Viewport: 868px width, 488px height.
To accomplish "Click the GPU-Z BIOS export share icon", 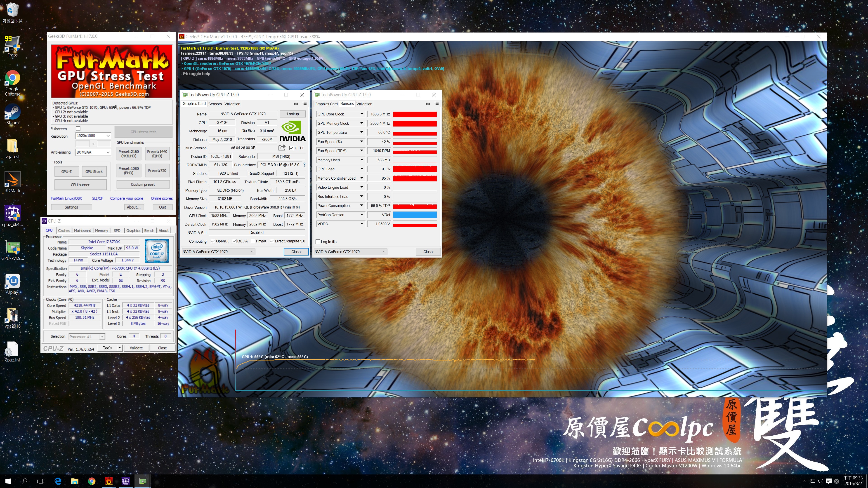I will point(282,148).
